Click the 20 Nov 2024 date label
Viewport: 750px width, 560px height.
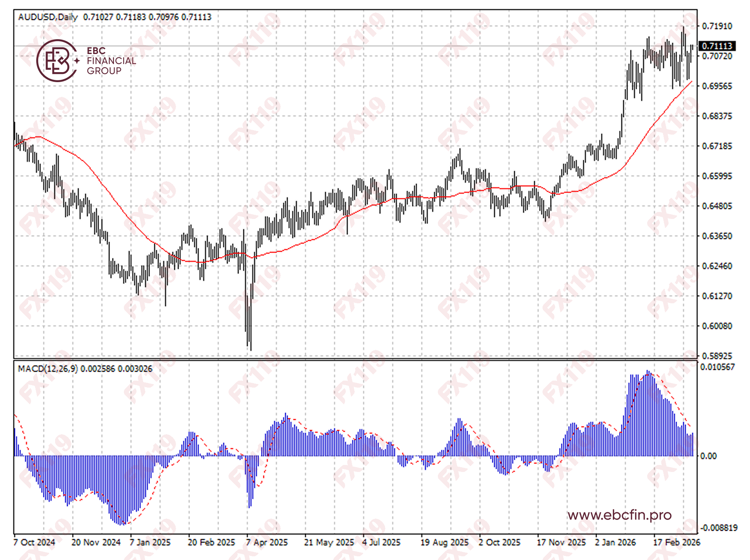point(96,542)
